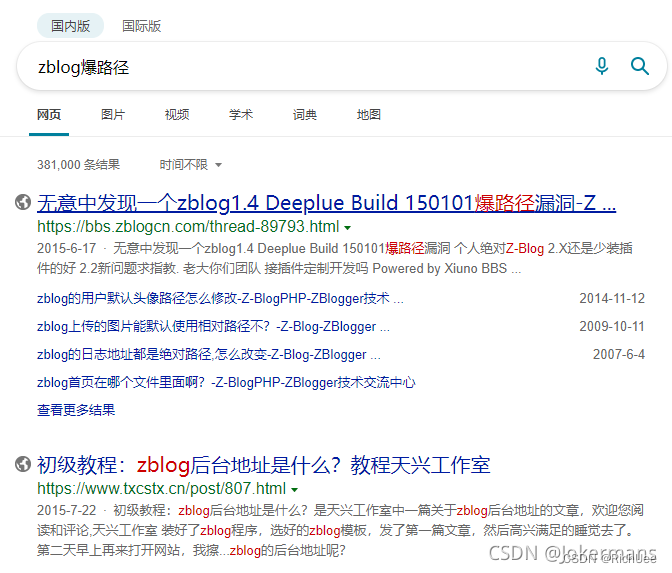Click the magnifying glass search icon

(639, 66)
